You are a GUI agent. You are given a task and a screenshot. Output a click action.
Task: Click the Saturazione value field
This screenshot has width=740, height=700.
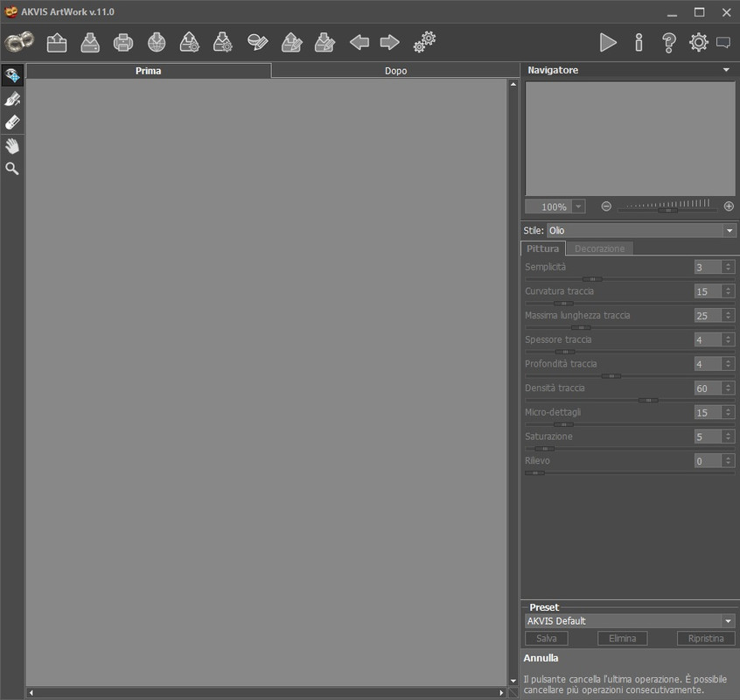708,437
